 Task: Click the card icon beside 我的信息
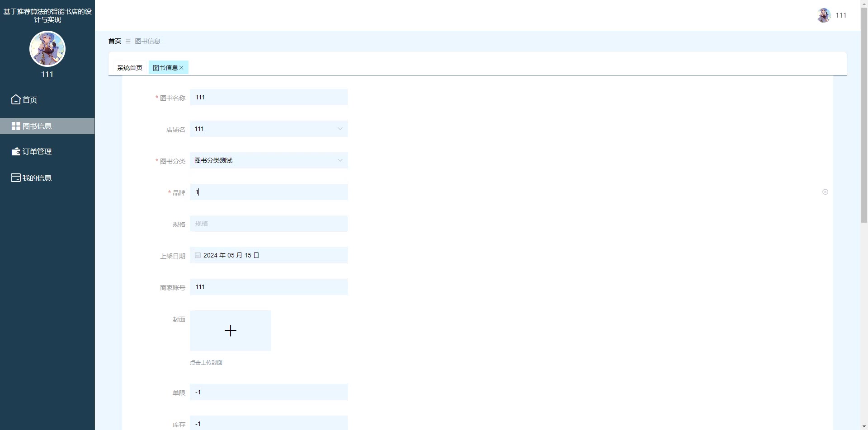tap(16, 178)
